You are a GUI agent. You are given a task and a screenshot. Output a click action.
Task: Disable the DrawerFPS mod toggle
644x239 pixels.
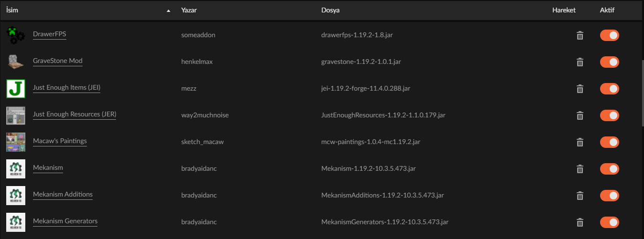[x=609, y=35]
